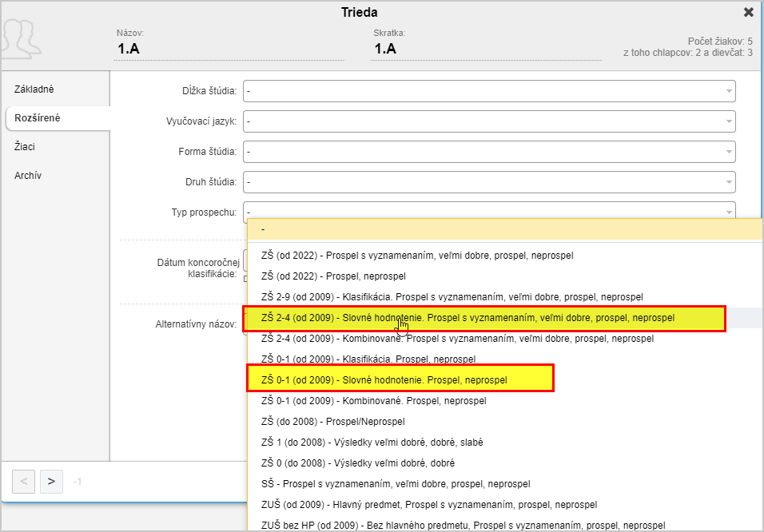Go to next class with right arrow
Image resolution: width=764 pixels, height=532 pixels.
(x=52, y=482)
